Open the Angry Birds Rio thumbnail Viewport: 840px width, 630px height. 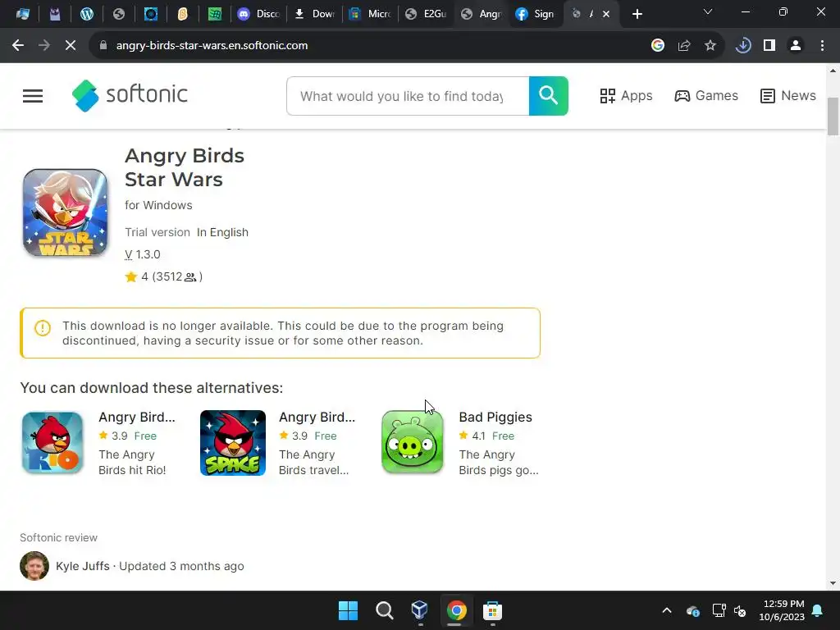click(52, 442)
